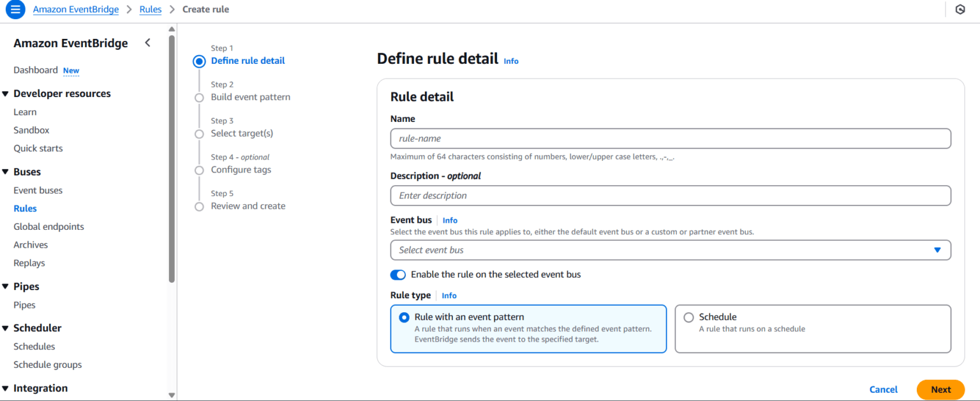Disable the rule on the selected event bus

397,275
